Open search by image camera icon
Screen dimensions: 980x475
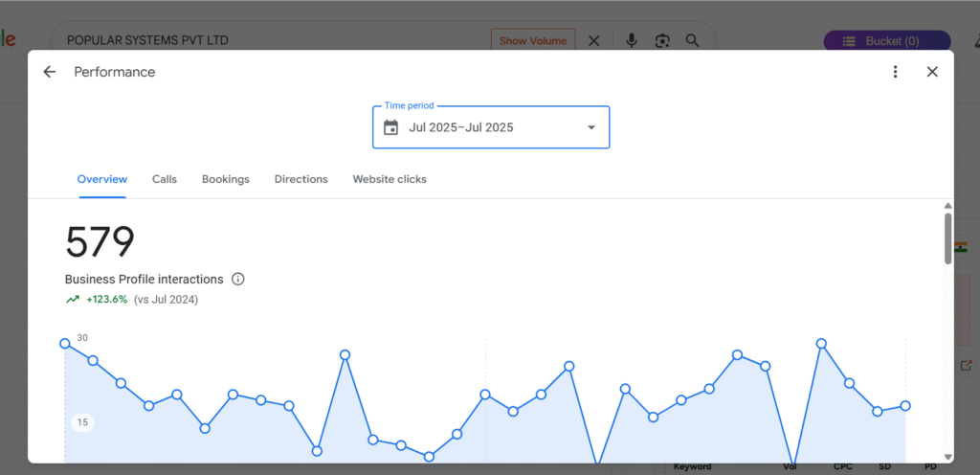tap(661, 41)
